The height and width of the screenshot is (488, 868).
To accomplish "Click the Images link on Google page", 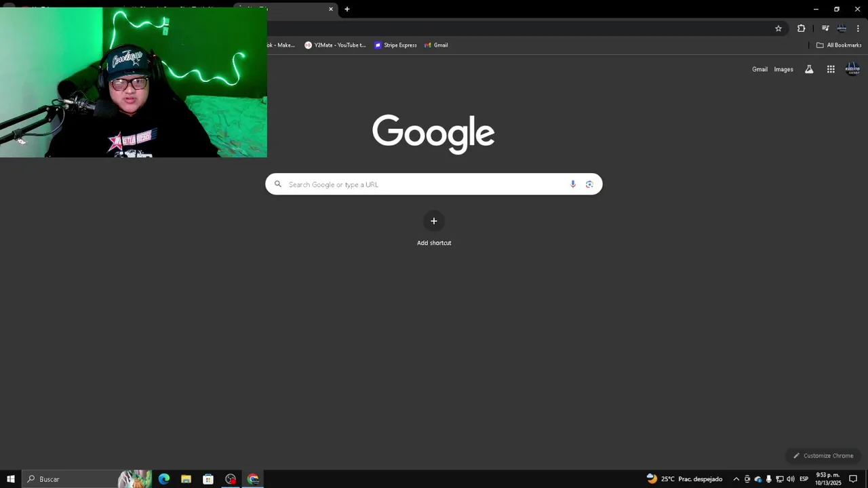I will pos(783,69).
